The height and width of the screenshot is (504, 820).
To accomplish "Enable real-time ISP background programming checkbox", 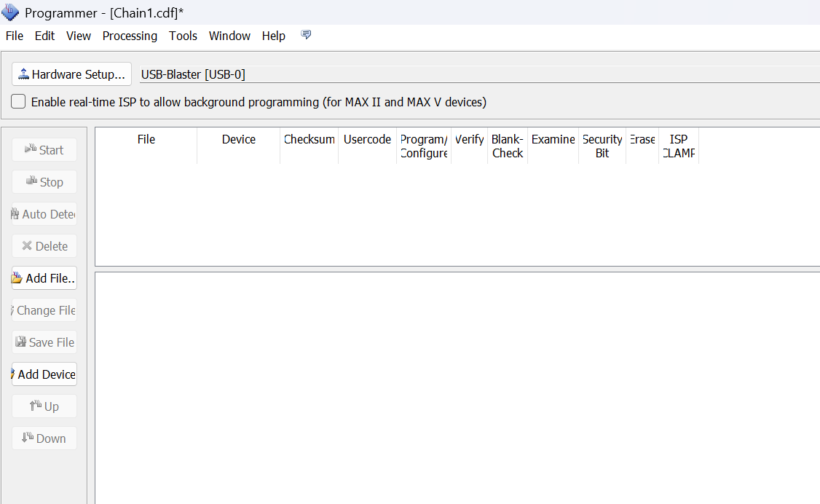I will (18, 102).
